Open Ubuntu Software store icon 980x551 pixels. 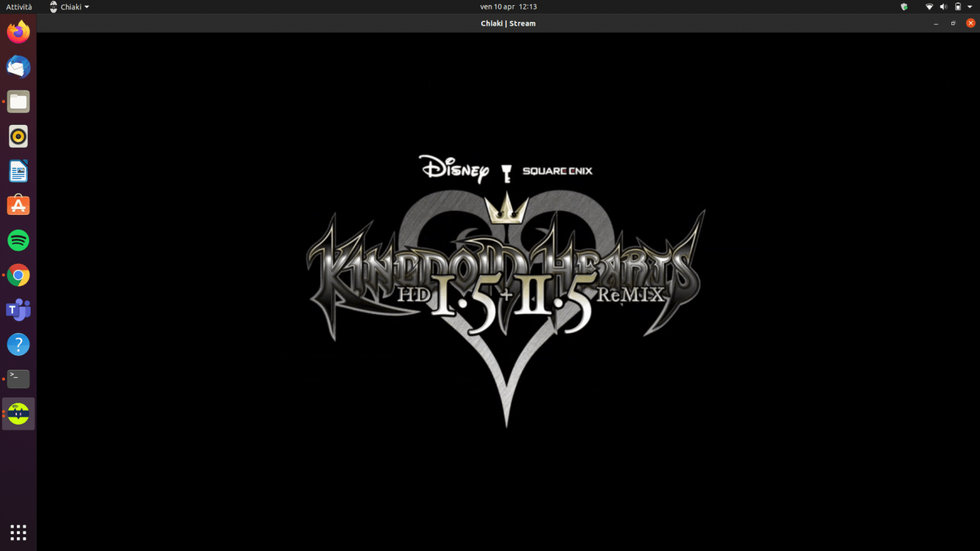pos(18,206)
